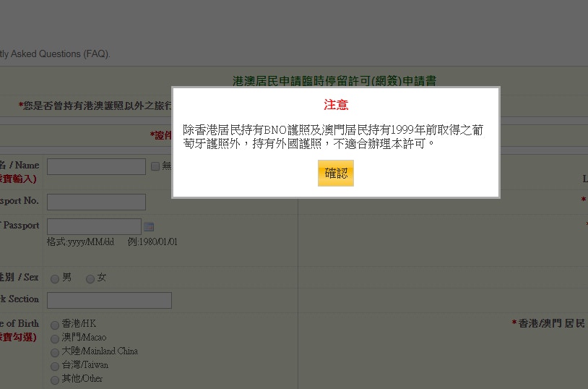This screenshot has width=588, height=389.
Task: Open the passport date calendar picker icon
Action: click(x=149, y=227)
